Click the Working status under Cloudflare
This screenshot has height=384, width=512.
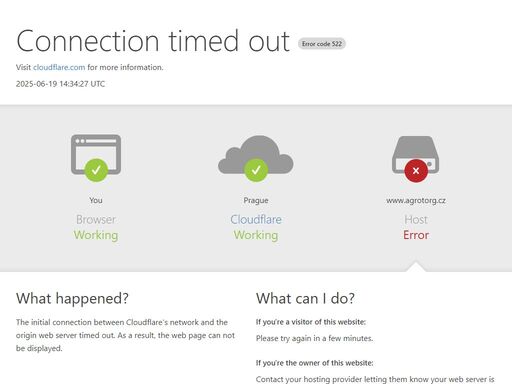tap(256, 235)
